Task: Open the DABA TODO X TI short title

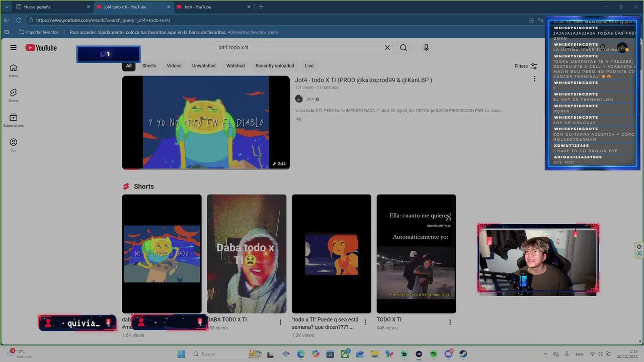Action: click(x=227, y=320)
